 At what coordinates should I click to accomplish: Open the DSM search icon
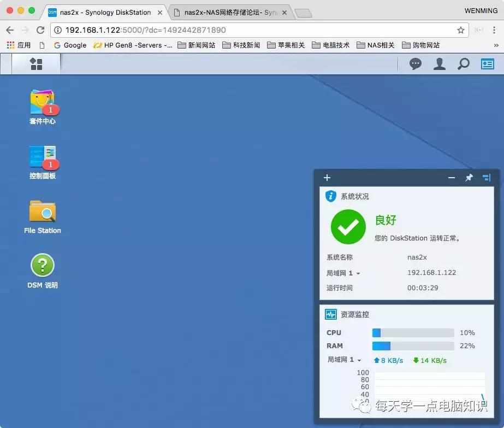[464, 64]
